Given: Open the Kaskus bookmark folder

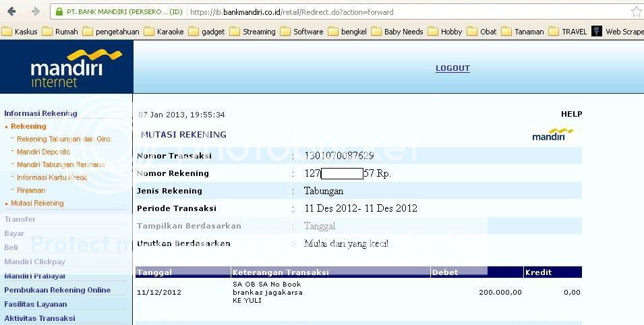Looking at the screenshot, I should (x=20, y=32).
